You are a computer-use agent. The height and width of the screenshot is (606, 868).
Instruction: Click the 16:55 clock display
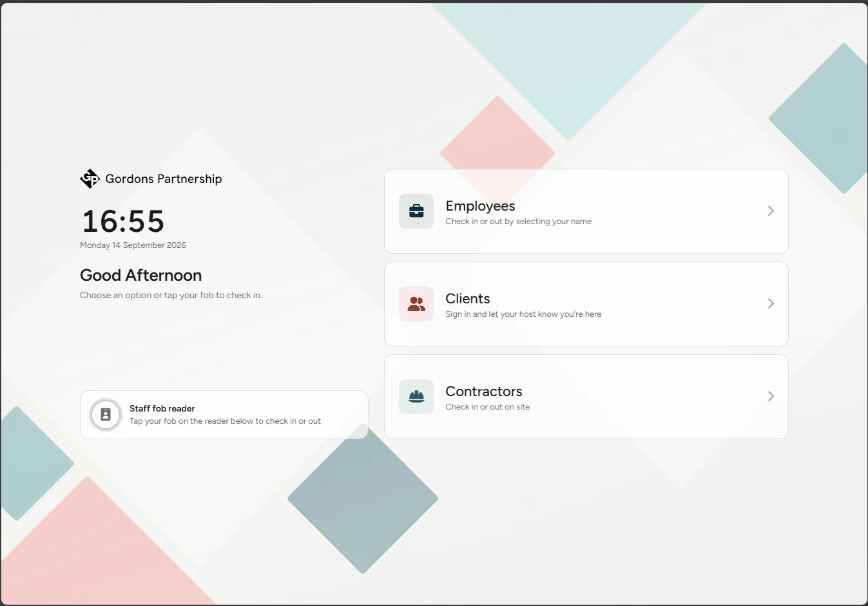click(123, 221)
